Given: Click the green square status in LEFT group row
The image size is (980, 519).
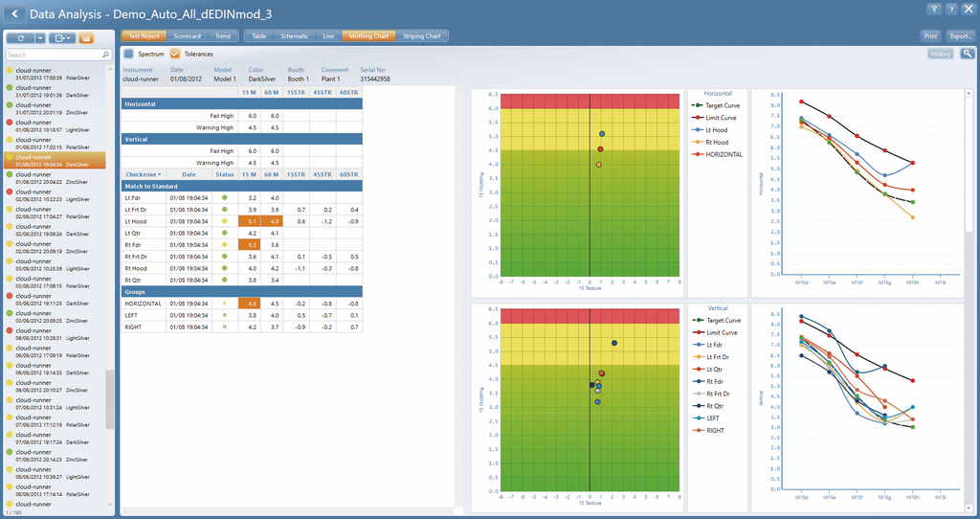Looking at the screenshot, I should pyautogui.click(x=225, y=315).
